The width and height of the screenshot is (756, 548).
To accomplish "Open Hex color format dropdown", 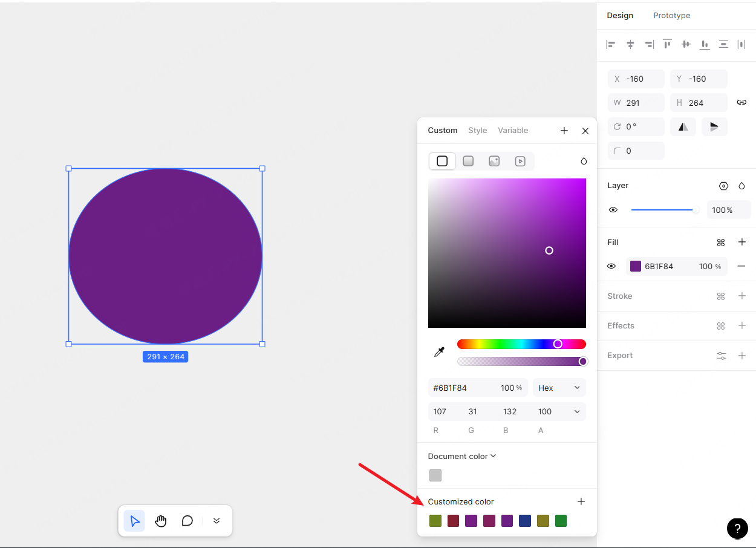I will 559,388.
